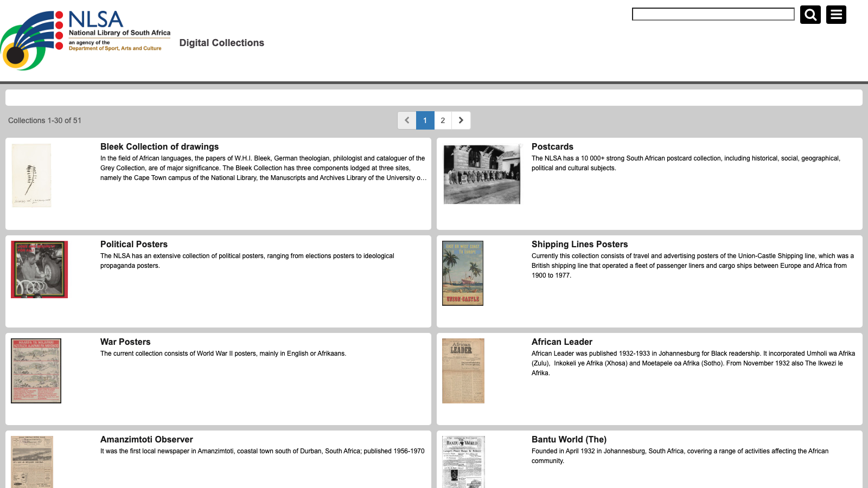Select page 1 of the collections
This screenshot has width=868, height=488.
click(x=425, y=120)
